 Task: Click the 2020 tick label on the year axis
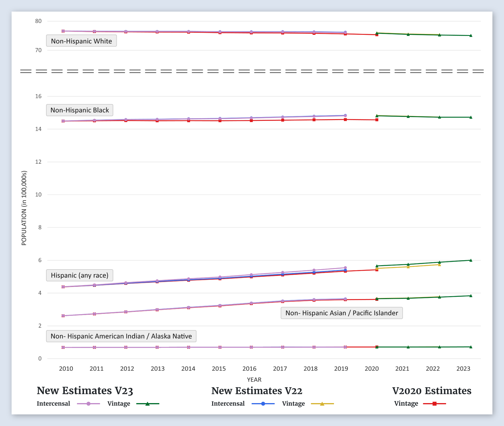tap(372, 369)
